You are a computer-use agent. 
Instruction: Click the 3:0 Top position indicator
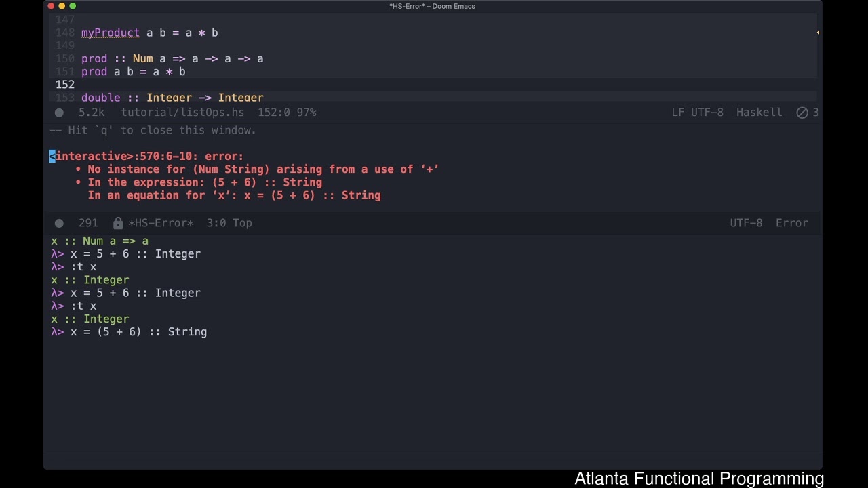tap(229, 223)
